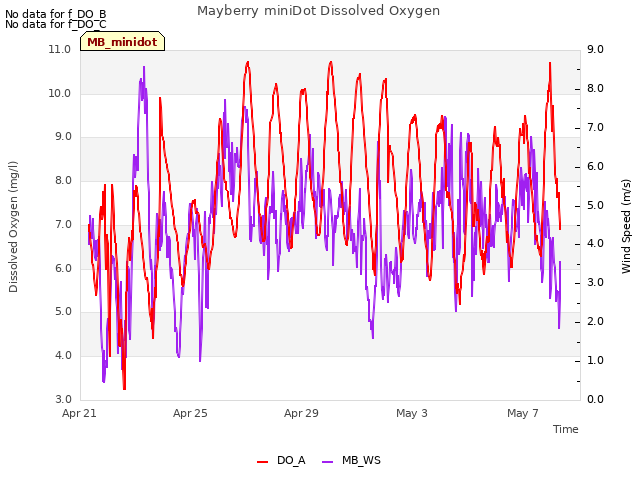Click the 10.0 left axis value
Viewport: 640px width, 480px height.
point(60,93)
